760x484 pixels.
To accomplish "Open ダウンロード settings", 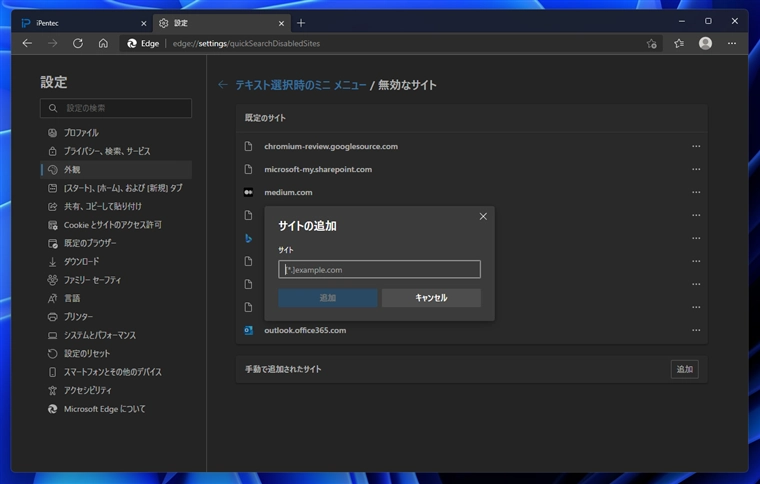I will [x=116, y=262].
